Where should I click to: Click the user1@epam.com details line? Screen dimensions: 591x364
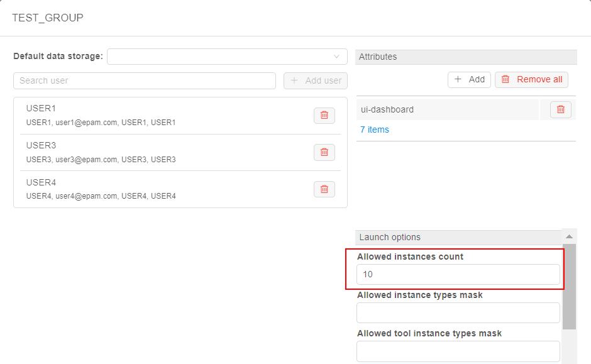pos(101,123)
